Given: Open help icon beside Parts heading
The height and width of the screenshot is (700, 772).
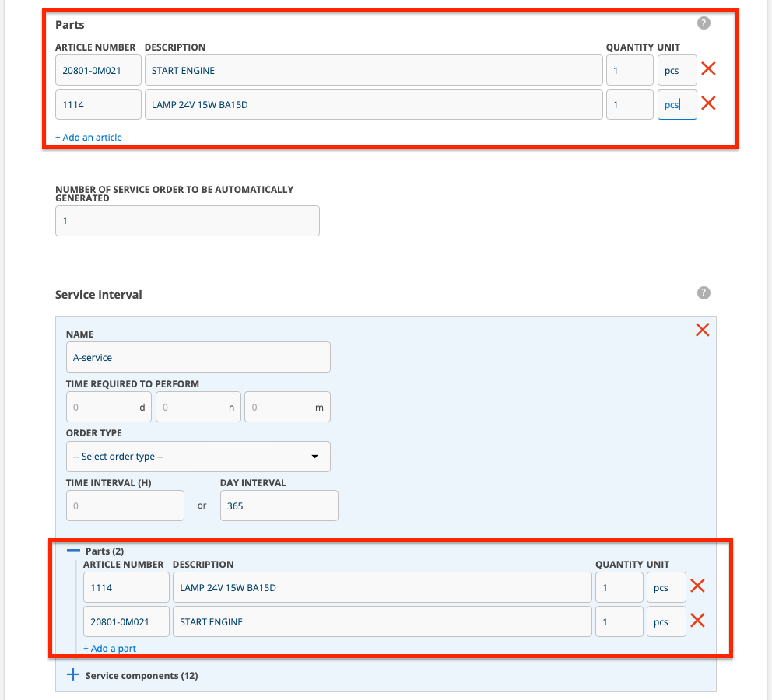Looking at the screenshot, I should point(704,23).
